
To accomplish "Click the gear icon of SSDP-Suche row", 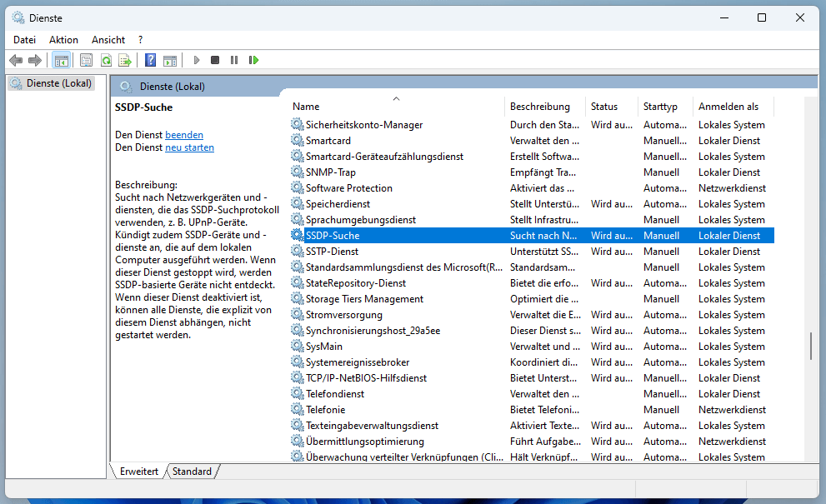I will click(297, 235).
